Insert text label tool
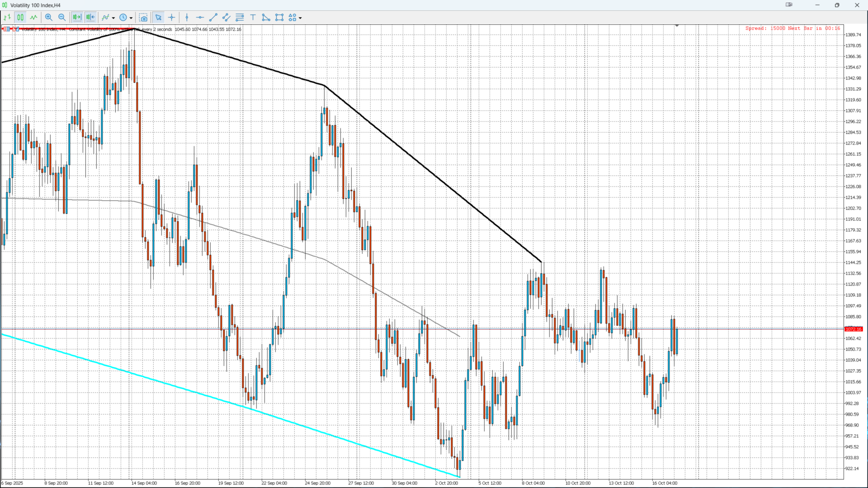Screen dimensions: 868x488 [x=253, y=18]
